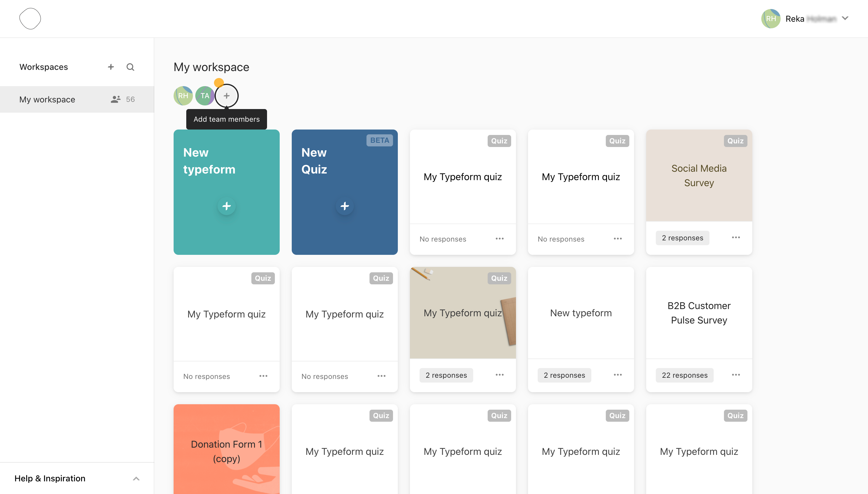Screen dimensions: 868x494
Task: Click the Reka account name
Action: tap(811, 19)
